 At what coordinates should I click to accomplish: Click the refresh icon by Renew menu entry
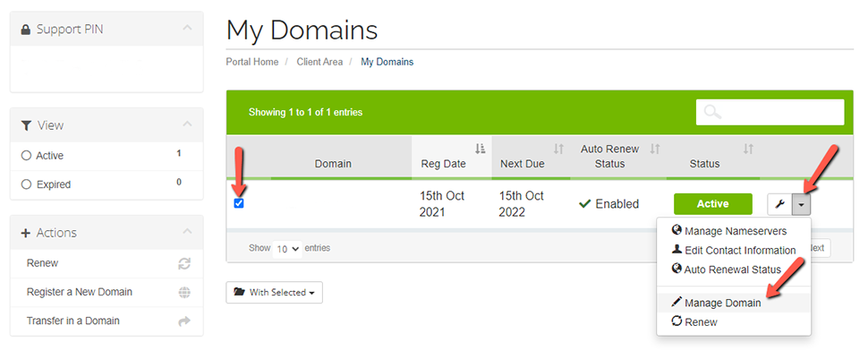(677, 321)
